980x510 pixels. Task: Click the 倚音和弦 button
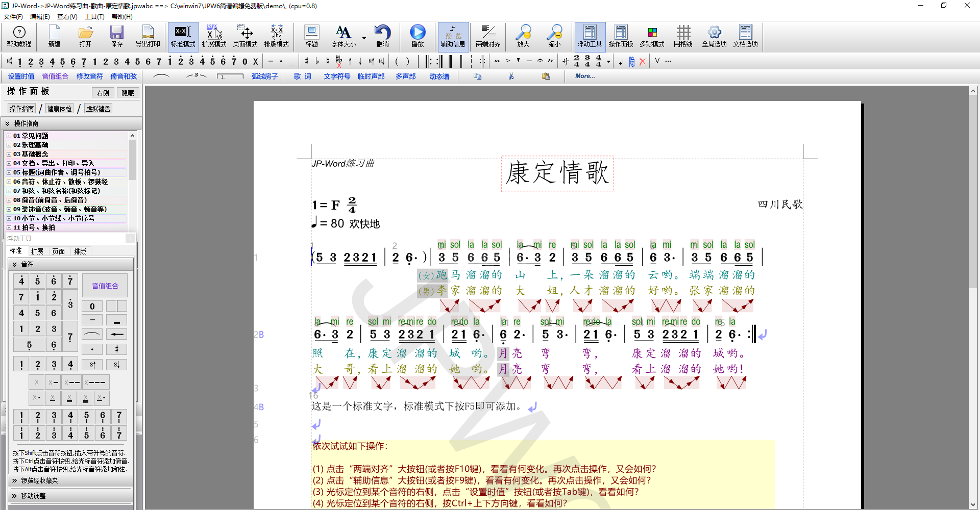124,76
